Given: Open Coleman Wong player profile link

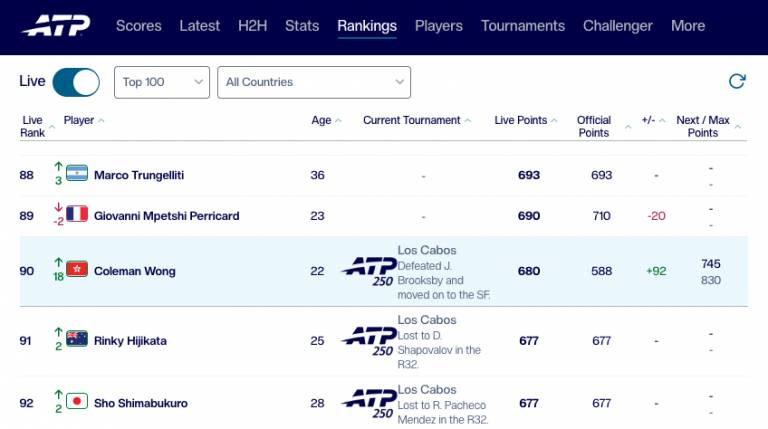Looking at the screenshot, I should [135, 271].
